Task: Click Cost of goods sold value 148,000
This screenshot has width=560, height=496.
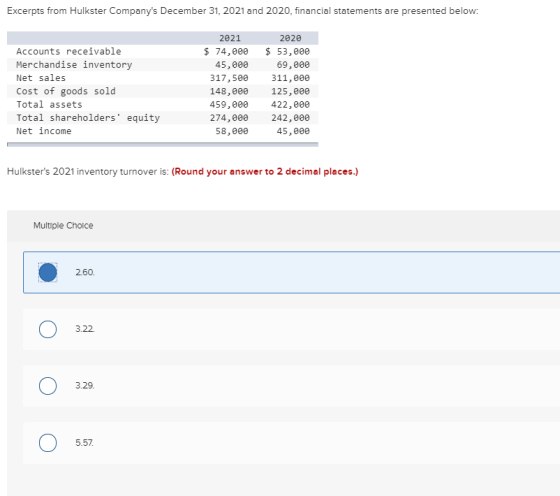Action: (x=229, y=91)
